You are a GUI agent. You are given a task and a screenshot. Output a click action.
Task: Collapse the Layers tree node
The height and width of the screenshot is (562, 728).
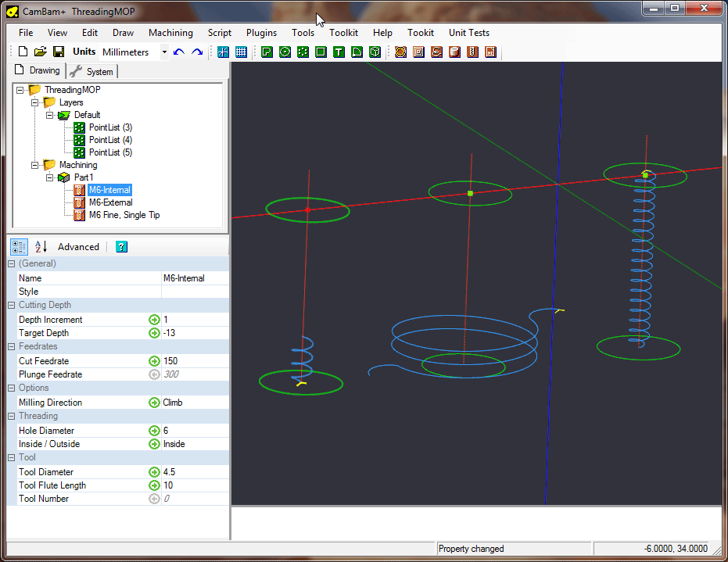click(x=34, y=102)
